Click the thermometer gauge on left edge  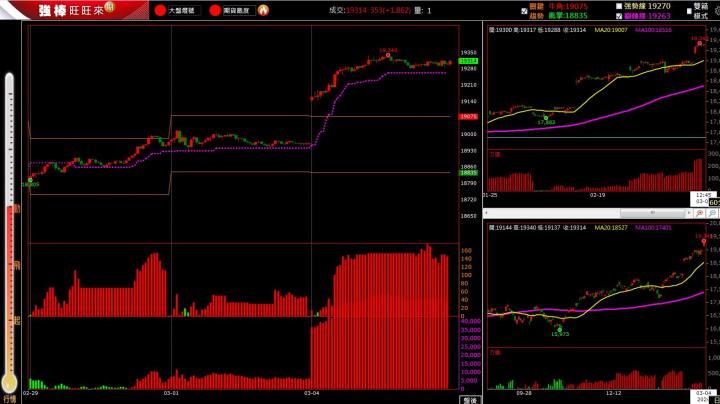(x=10, y=230)
